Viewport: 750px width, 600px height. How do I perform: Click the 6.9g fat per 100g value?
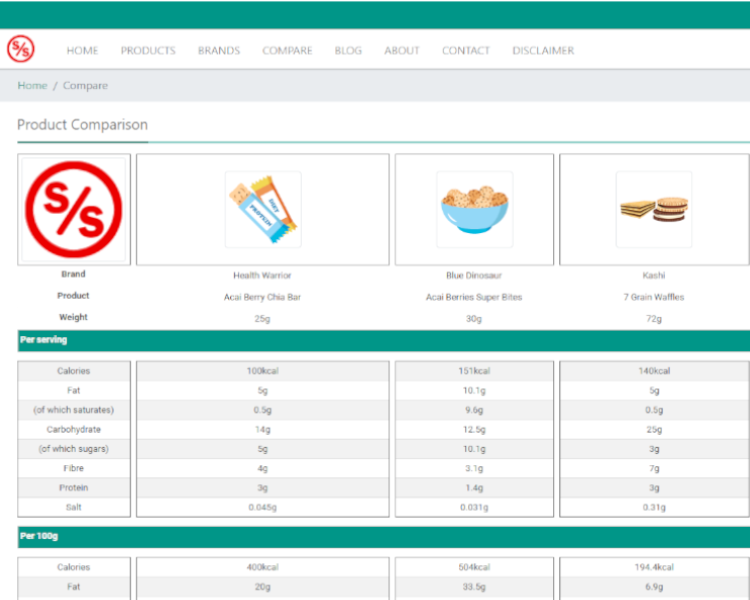[654, 587]
